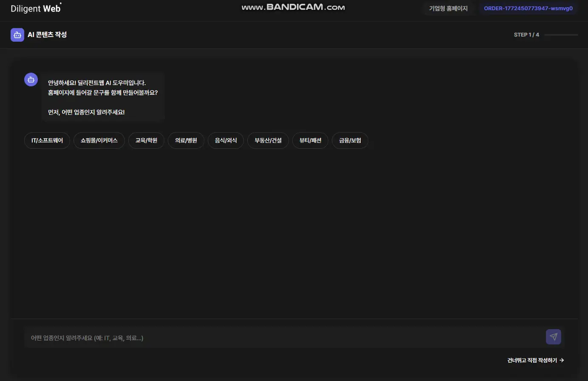Click the STEP 1/4 progress bar
The width and height of the screenshot is (588, 381).
tap(561, 35)
